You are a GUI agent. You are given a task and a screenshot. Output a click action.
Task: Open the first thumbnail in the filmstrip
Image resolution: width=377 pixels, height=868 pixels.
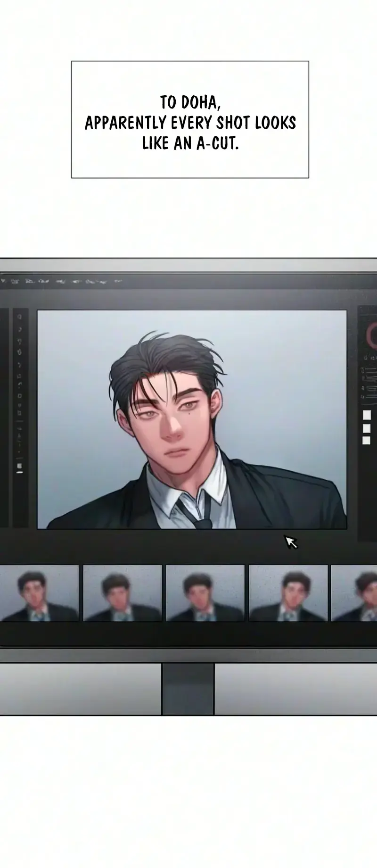[39, 593]
